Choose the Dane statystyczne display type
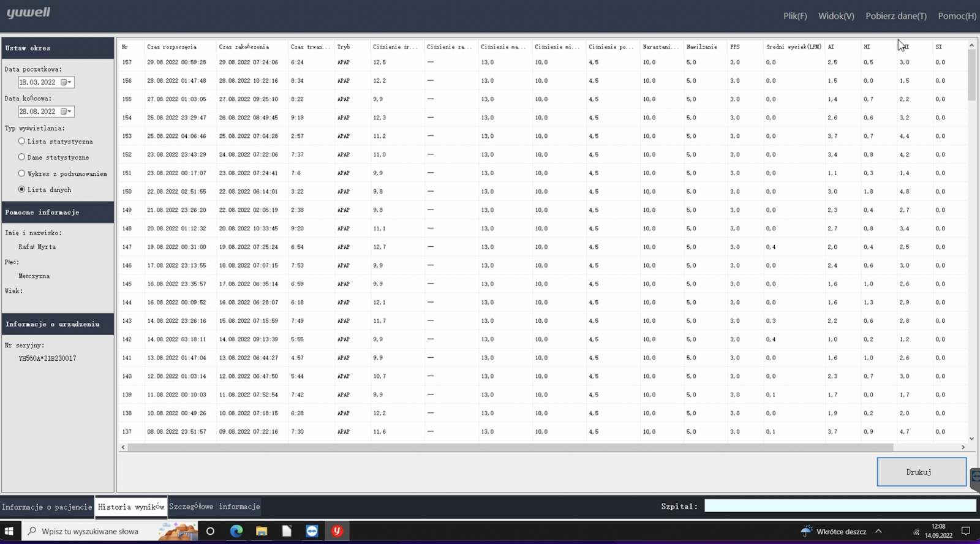This screenshot has width=980, height=544. tap(22, 157)
